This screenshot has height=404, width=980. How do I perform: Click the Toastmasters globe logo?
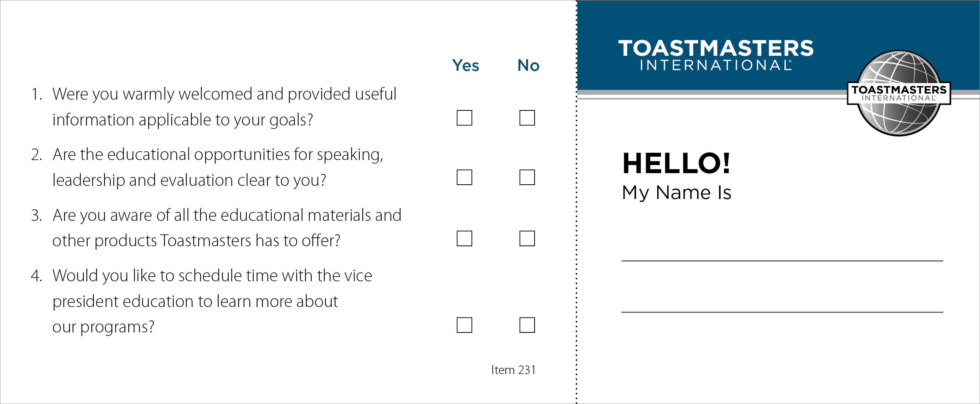pos(899,93)
